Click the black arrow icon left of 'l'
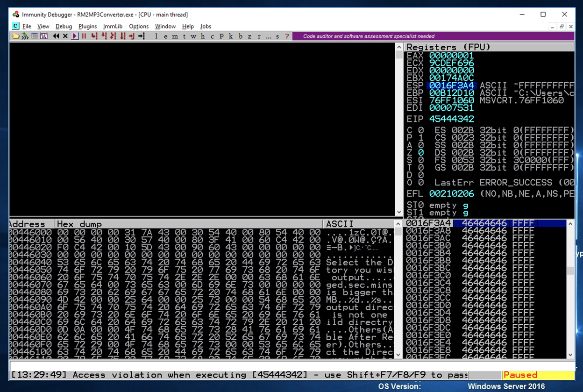This screenshot has height=392, width=583. [x=142, y=36]
